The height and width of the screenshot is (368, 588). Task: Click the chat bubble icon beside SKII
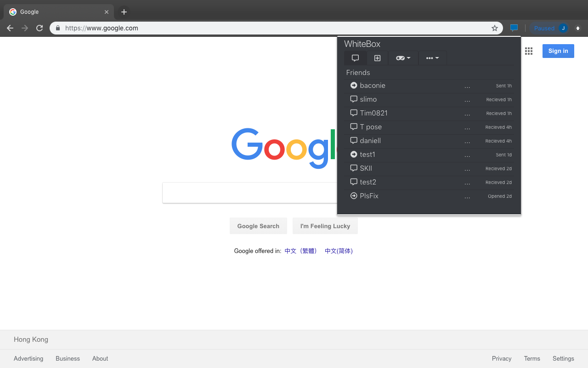[354, 168]
